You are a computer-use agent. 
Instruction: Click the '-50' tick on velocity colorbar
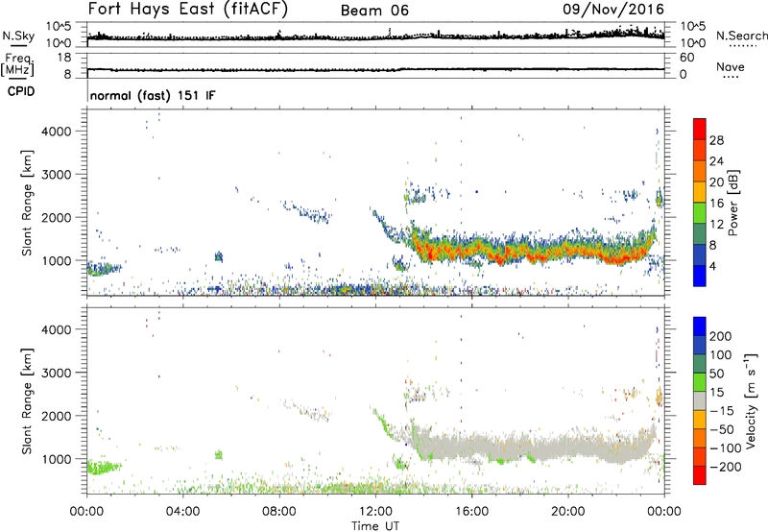tap(723, 429)
